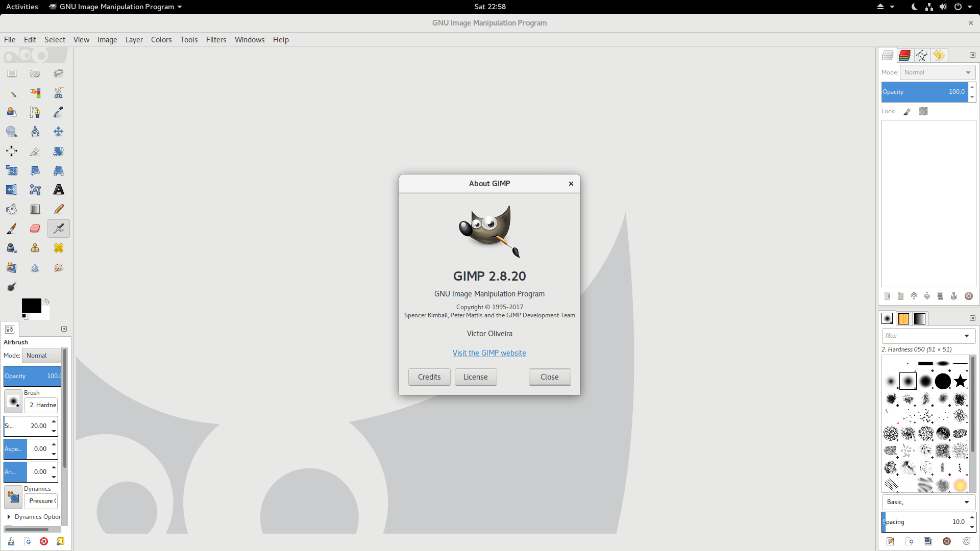Select the Move tool
The width and height of the screenshot is (980, 551).
[x=59, y=132]
